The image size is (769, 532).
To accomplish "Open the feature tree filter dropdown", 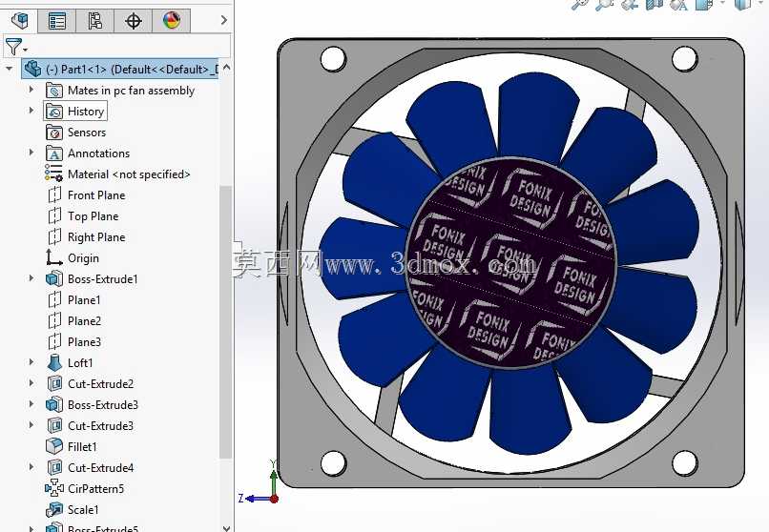I will pos(15,47).
